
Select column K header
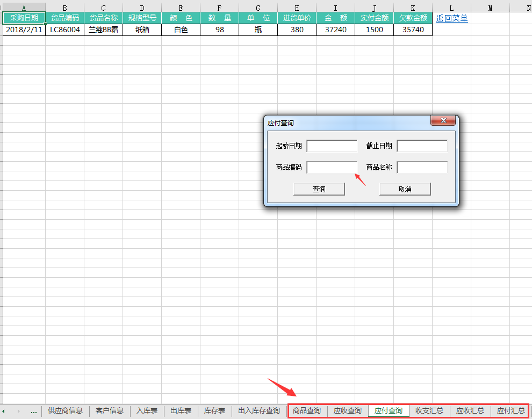click(413, 8)
